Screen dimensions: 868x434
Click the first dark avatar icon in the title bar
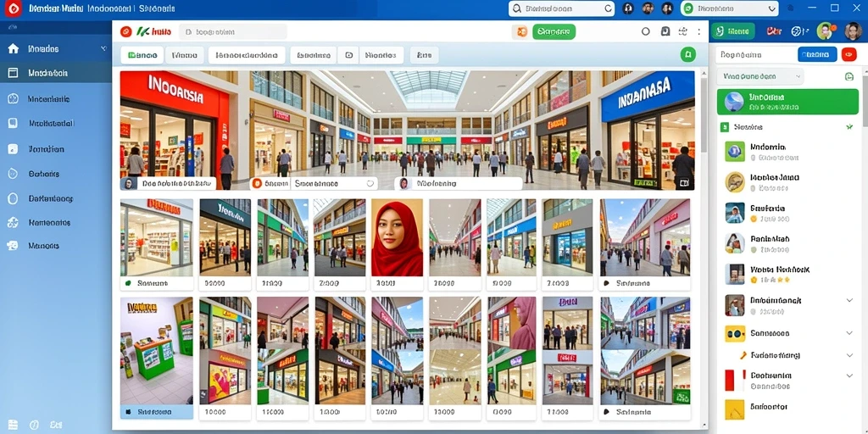pos(628,8)
